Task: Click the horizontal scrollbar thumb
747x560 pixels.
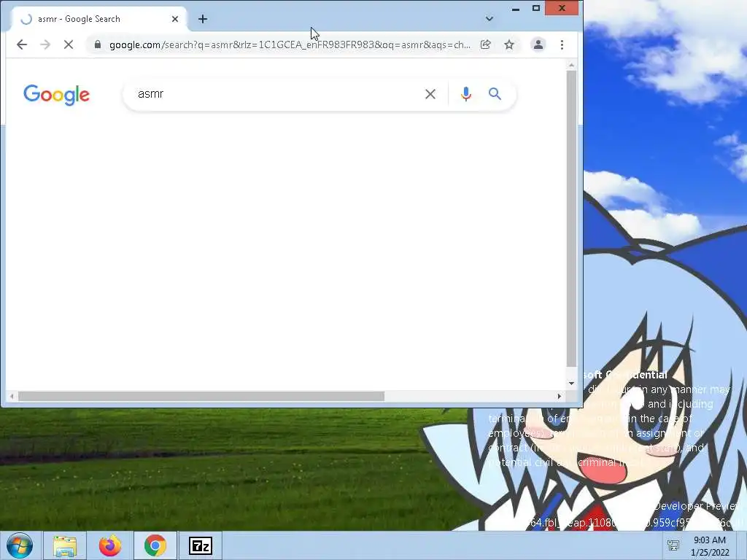Action: coord(201,396)
